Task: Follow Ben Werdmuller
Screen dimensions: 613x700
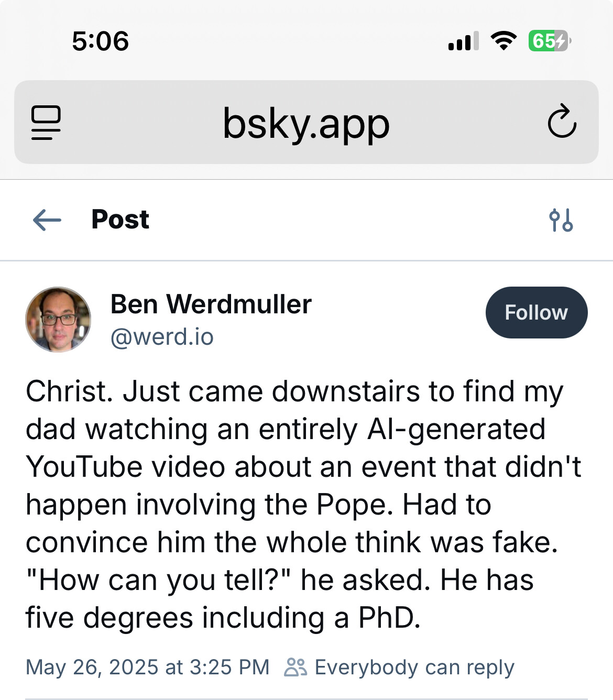Action: click(x=537, y=312)
